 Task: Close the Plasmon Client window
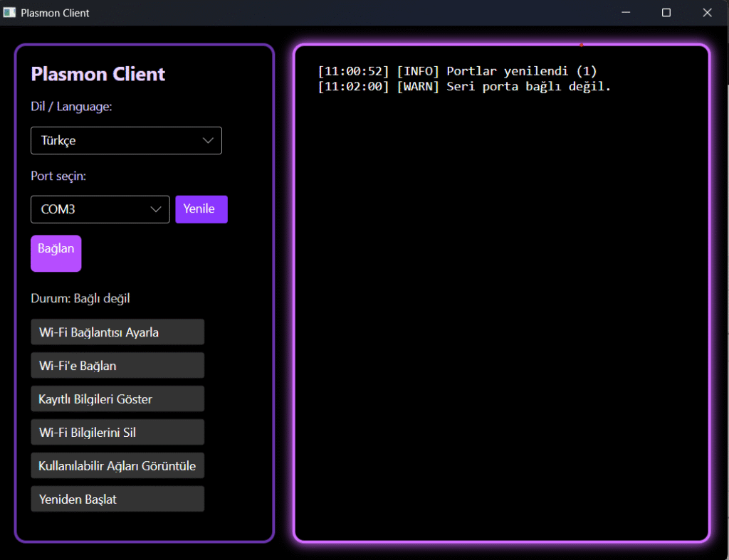tap(707, 13)
